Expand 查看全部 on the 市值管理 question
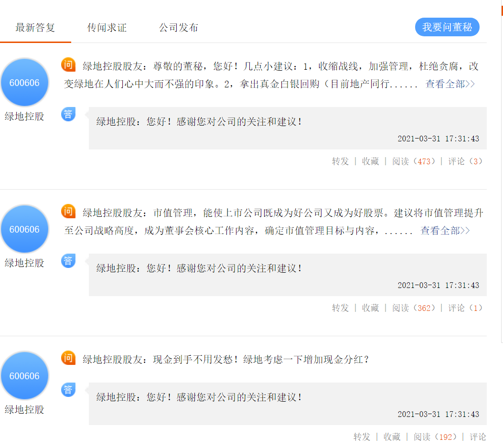The image size is (503, 448). pyautogui.click(x=445, y=231)
